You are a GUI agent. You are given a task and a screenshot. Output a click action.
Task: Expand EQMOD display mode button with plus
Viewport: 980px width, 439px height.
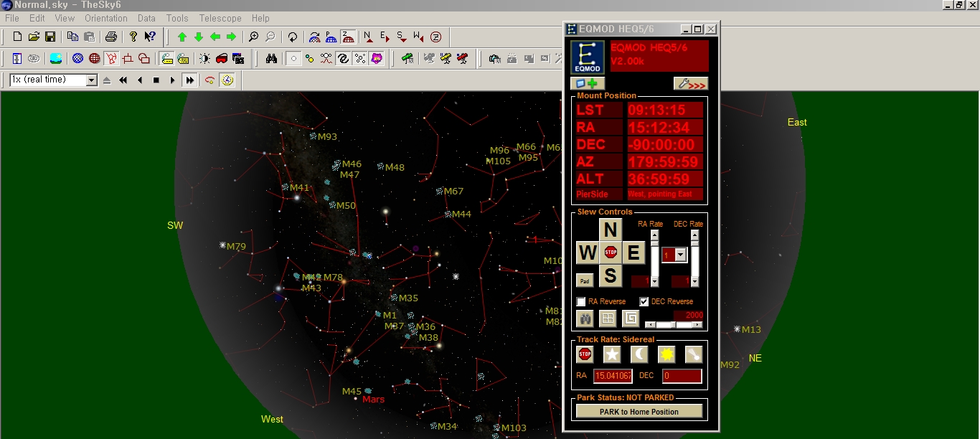(x=588, y=83)
